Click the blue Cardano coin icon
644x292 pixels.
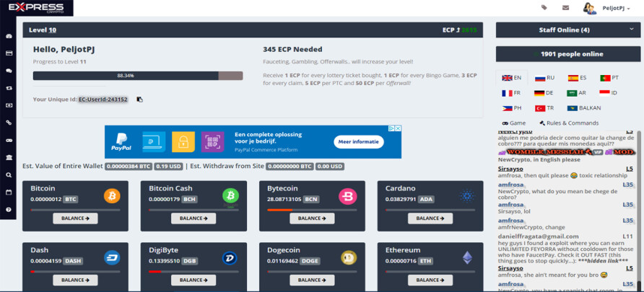pos(467,196)
